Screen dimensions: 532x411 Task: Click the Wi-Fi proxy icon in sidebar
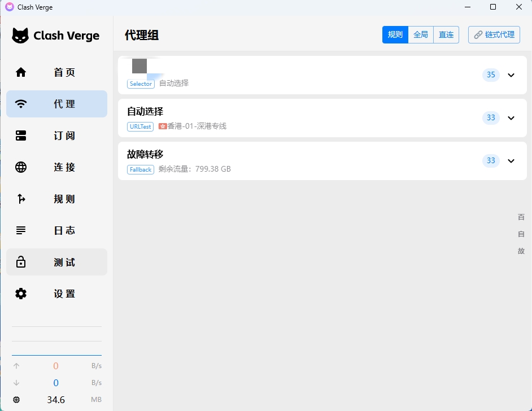click(x=21, y=104)
